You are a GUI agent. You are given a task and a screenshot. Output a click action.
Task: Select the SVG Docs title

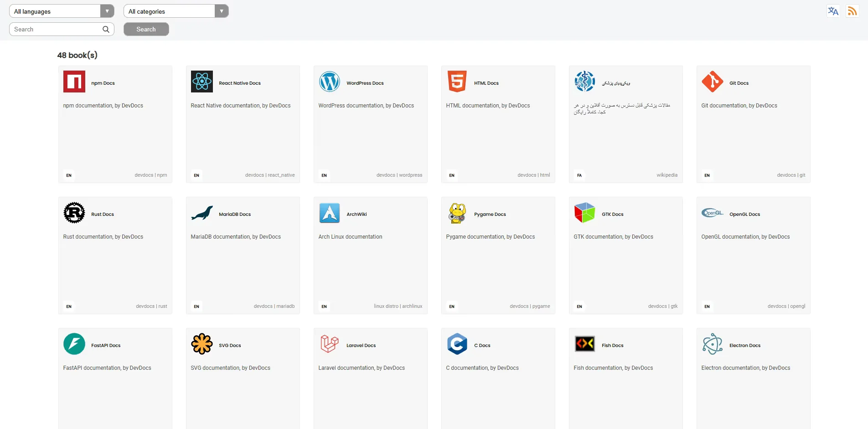click(x=230, y=346)
